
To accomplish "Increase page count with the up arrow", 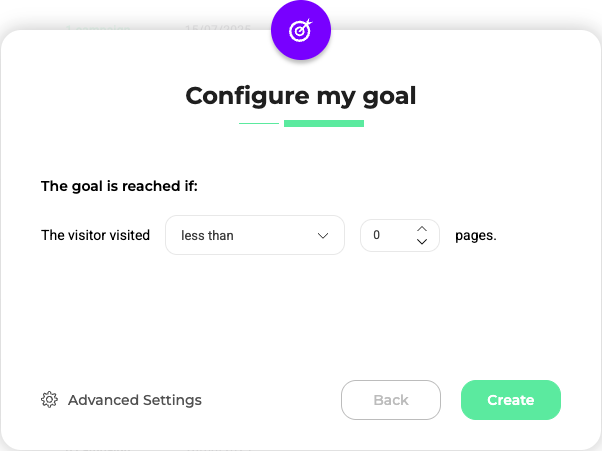I will pyautogui.click(x=422, y=228).
